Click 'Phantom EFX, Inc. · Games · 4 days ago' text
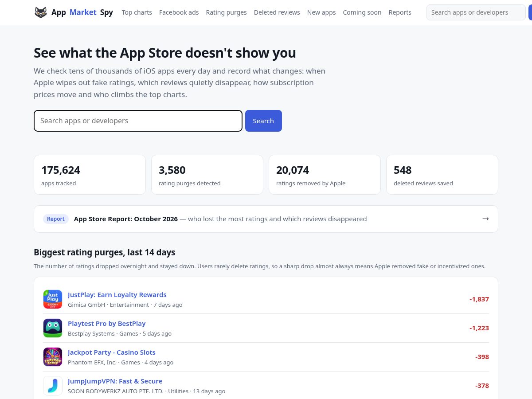This screenshot has height=399, width=532. (121, 363)
